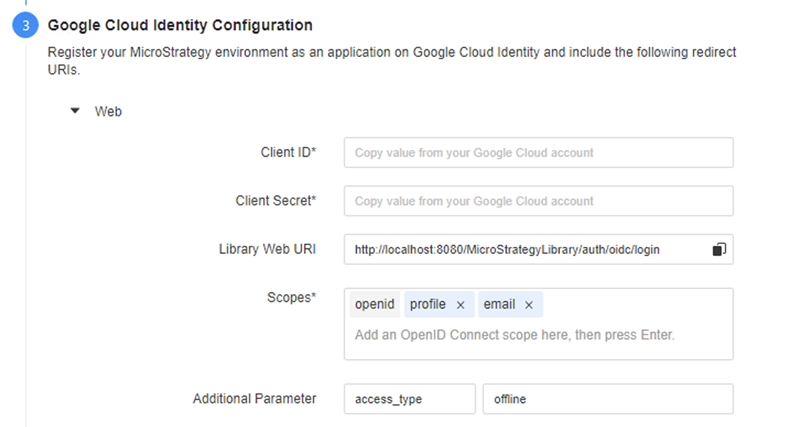Click the offline parameter value field
The image size is (800, 427).
(607, 399)
